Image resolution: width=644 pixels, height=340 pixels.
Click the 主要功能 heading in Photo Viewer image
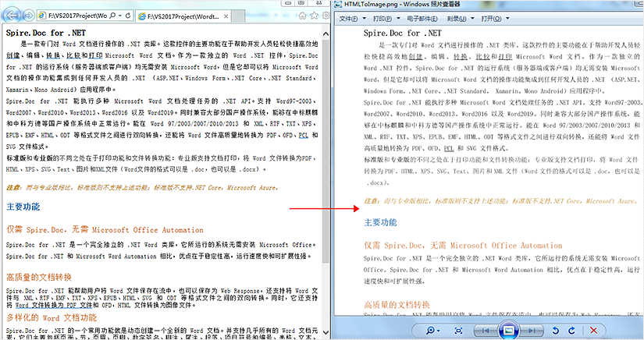pos(380,222)
